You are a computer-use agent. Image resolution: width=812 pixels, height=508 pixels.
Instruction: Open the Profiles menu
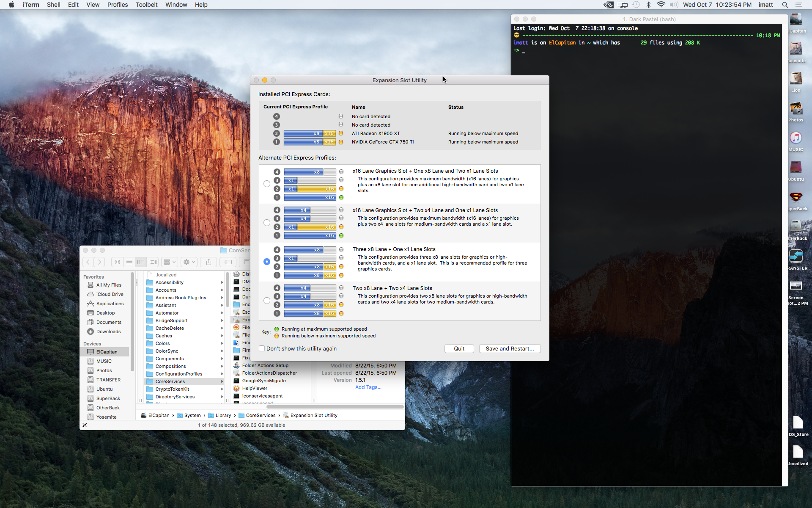coord(118,5)
